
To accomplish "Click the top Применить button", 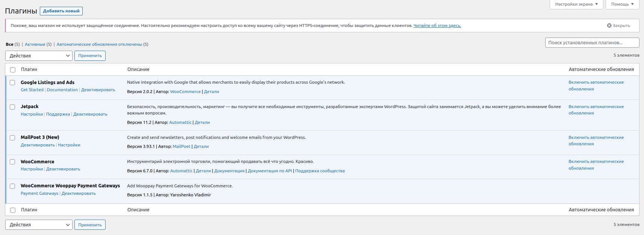I will (90, 56).
